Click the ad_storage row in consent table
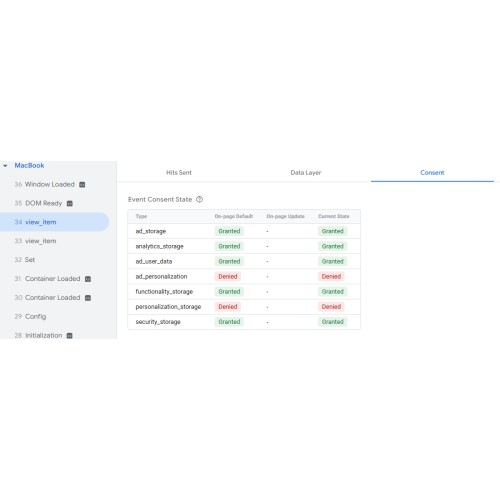 pyautogui.click(x=244, y=231)
